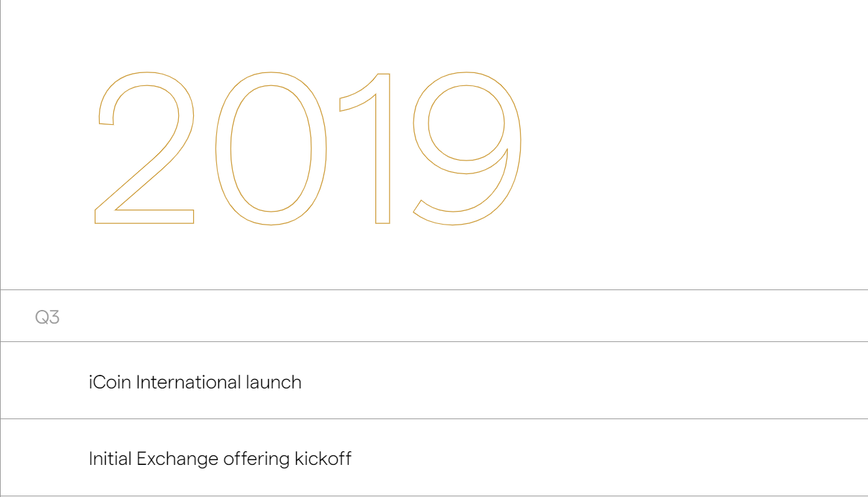This screenshot has height=497, width=868.
Task: Open the Initial Exchange offering kickoff item
Action: click(x=220, y=459)
